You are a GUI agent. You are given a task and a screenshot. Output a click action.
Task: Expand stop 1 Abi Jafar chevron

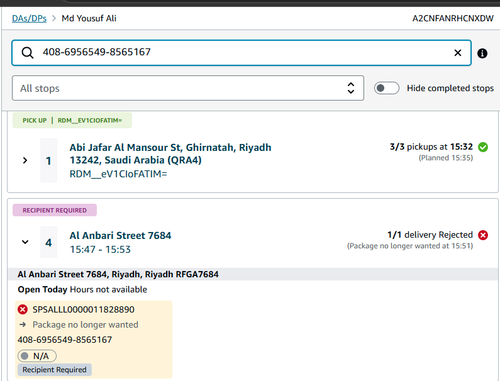pyautogui.click(x=25, y=160)
